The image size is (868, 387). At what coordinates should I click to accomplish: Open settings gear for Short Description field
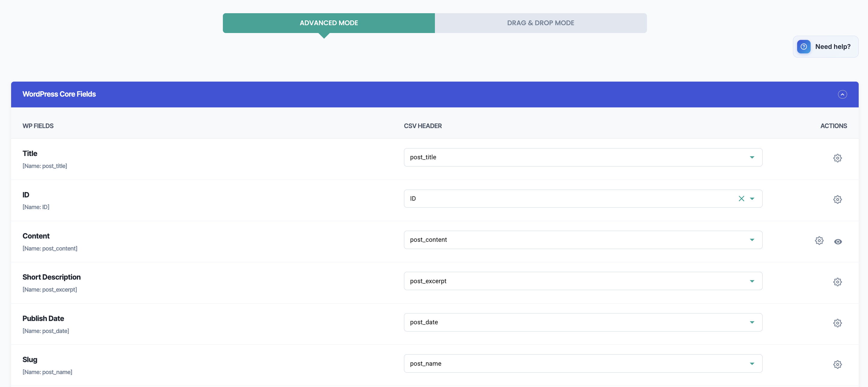click(x=837, y=282)
